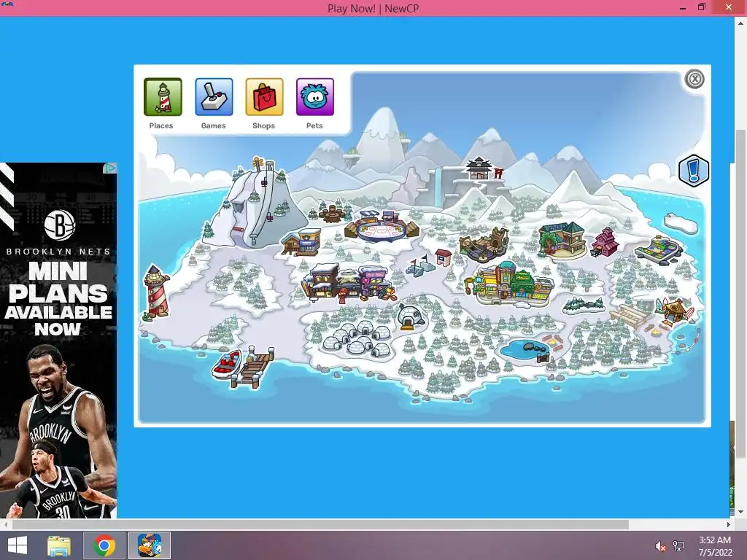The image size is (747, 560).
Task: Open Google Chrome from the taskbar
Action: (x=104, y=545)
